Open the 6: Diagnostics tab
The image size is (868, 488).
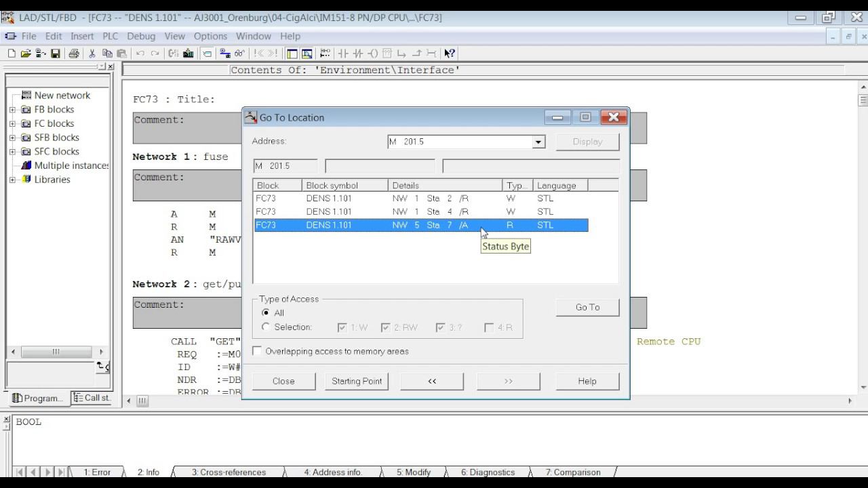click(488, 472)
